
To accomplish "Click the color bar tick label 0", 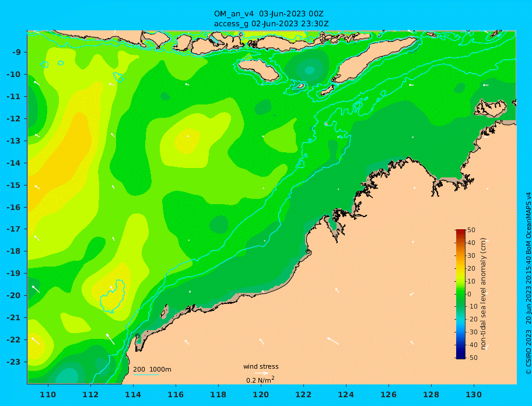I will click(470, 294).
